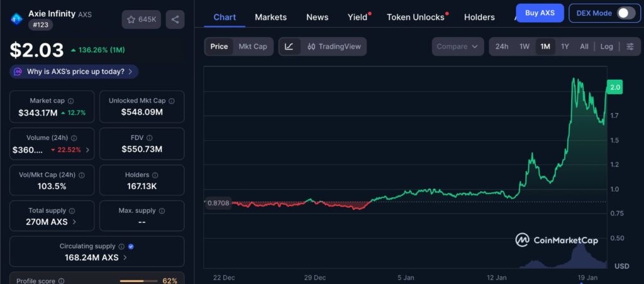The image size is (644, 284).
Task: Click the $548.09M unlocked market cap value
Action: pyautogui.click(x=142, y=112)
